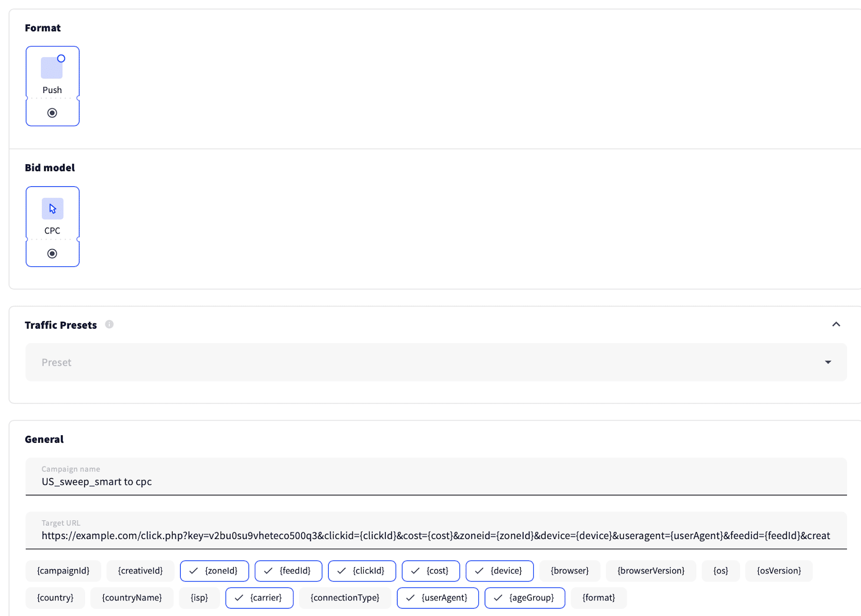Collapse the Traffic Presets section
Screen dimensions: 861x616
click(x=836, y=324)
